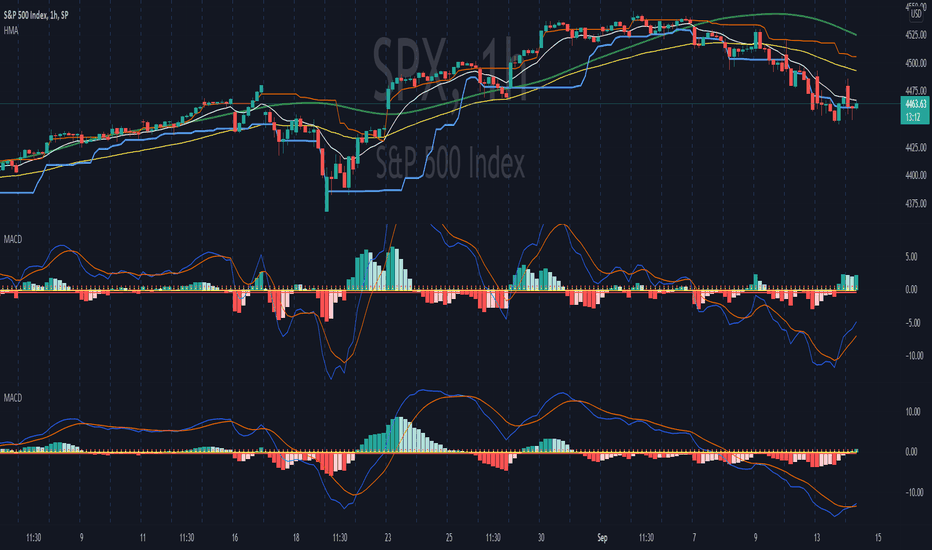Select the MACD label in the lower indicator pane
This screenshot has width=932, height=550.
click(12, 397)
